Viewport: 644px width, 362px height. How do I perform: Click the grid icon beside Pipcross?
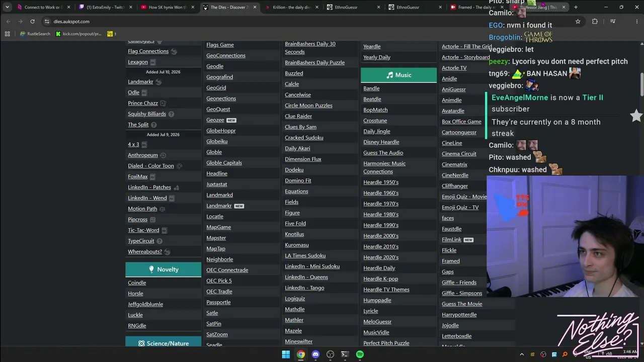153,220
